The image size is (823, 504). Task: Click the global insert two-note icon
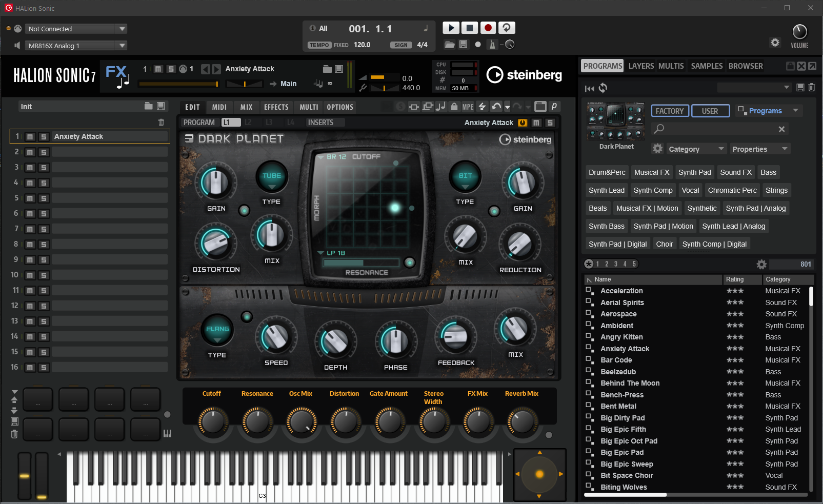(440, 107)
